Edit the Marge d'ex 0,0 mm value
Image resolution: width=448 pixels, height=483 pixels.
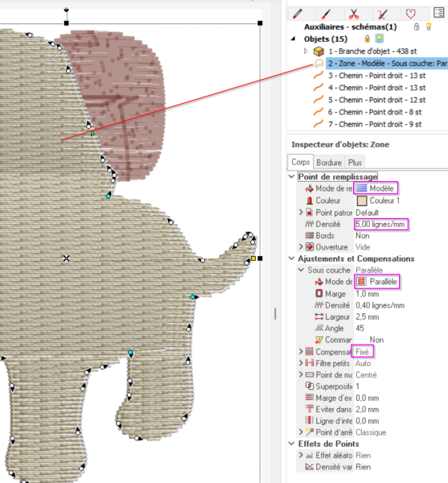point(368,398)
